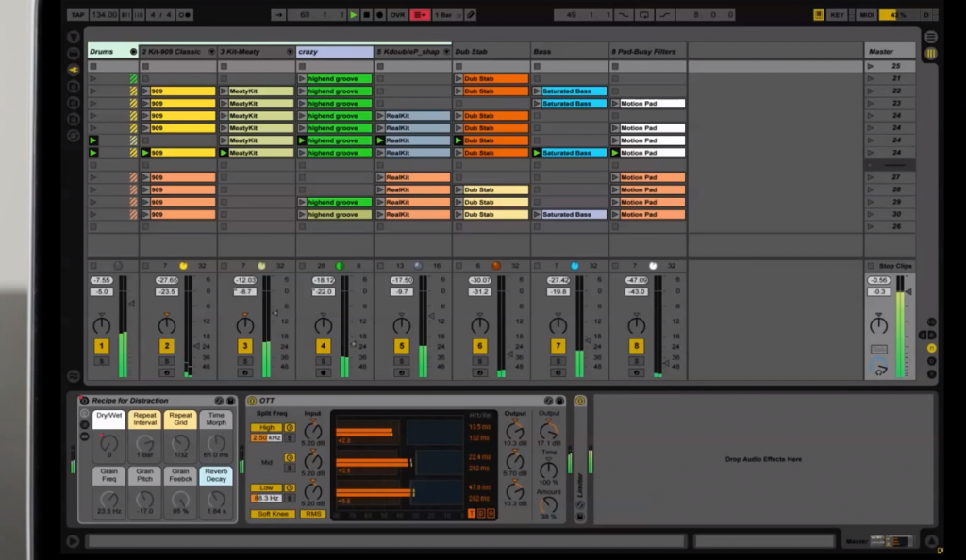Toggle the metronome button

point(184,15)
